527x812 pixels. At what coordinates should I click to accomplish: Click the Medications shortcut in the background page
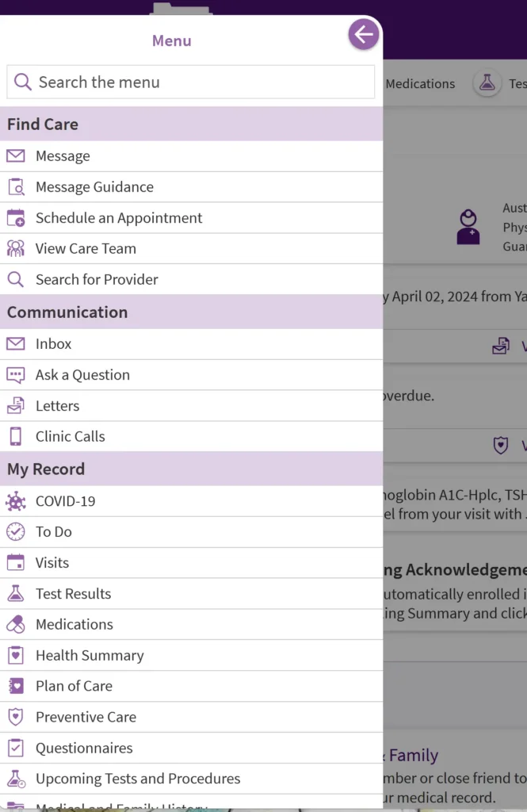click(420, 83)
